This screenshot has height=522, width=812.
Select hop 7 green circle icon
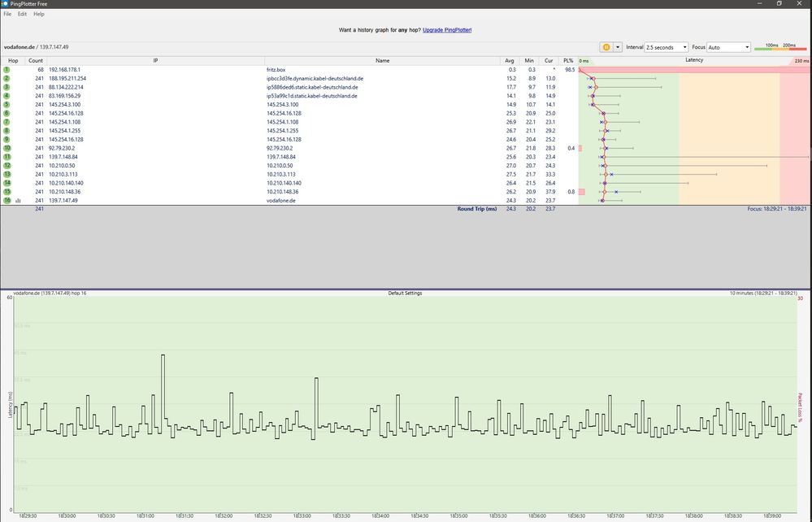tap(7, 122)
